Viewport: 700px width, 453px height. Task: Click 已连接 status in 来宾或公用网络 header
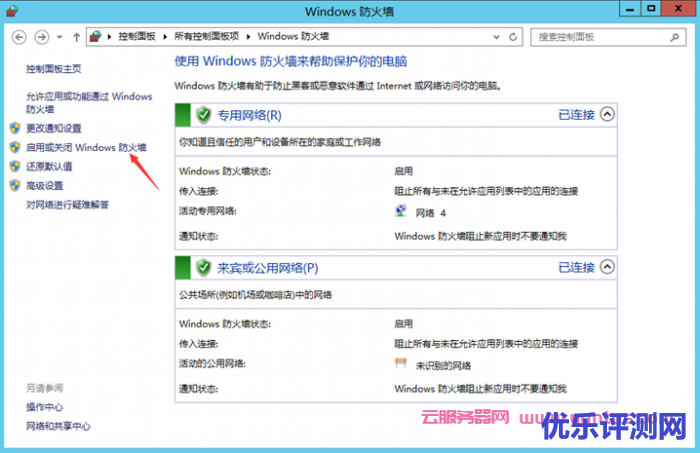576,268
